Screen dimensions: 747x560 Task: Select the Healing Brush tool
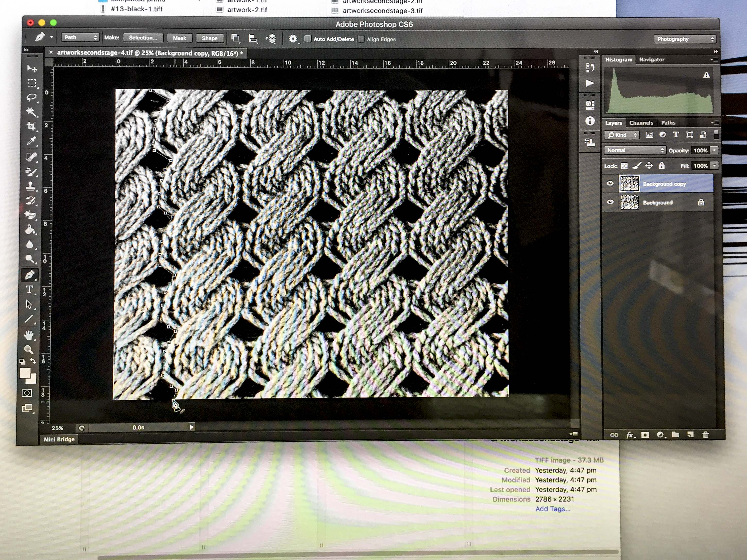[31, 157]
